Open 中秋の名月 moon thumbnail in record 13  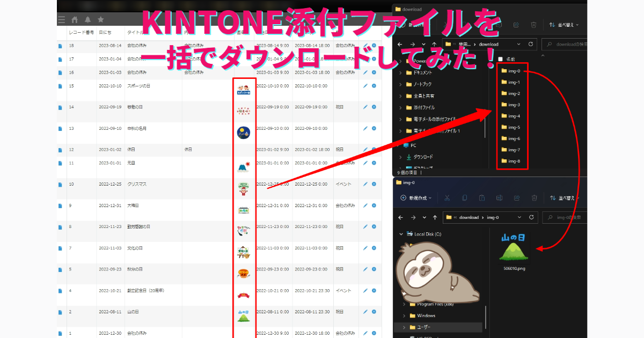[244, 132]
